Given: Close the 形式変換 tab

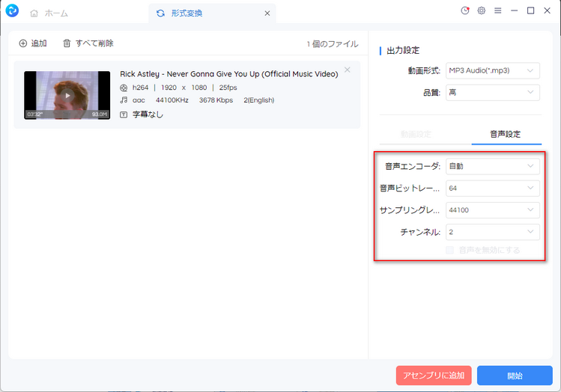Looking at the screenshot, I should tap(267, 13).
